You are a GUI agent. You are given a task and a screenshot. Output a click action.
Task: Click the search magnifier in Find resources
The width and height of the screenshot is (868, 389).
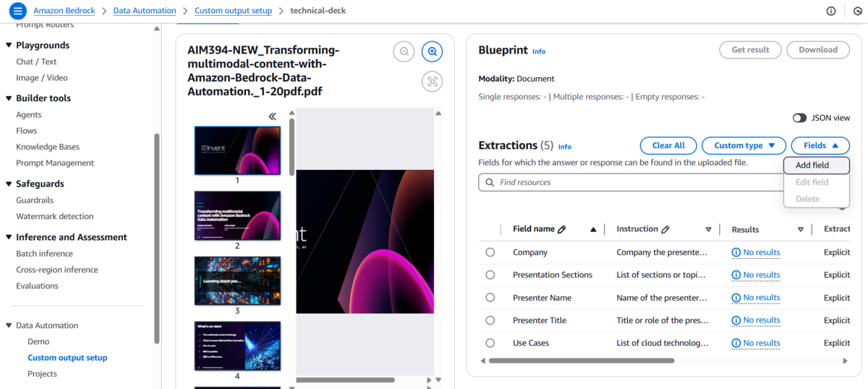(x=490, y=182)
